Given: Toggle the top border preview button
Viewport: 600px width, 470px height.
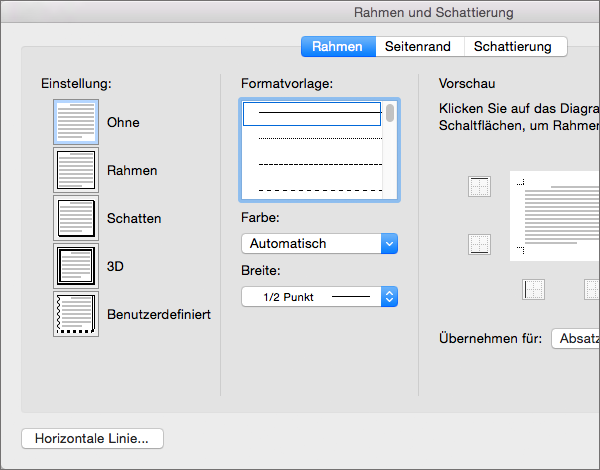Looking at the screenshot, I should click(x=479, y=187).
